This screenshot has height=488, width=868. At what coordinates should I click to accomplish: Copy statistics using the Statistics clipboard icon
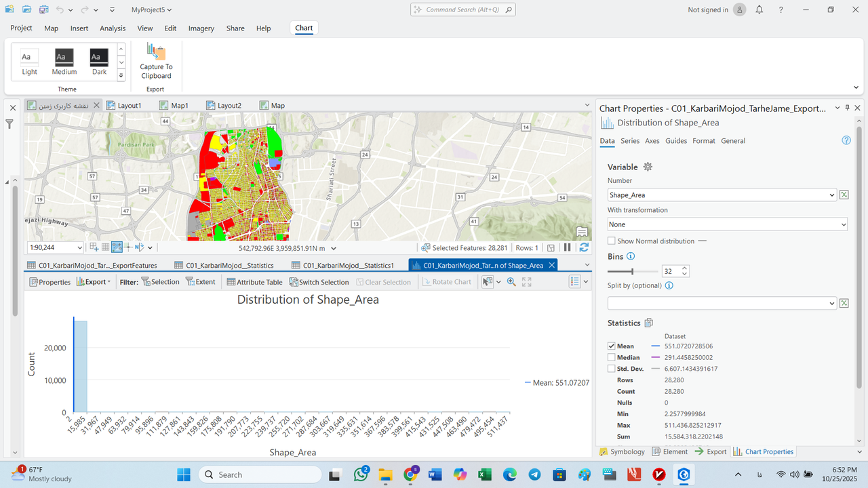tap(648, 323)
